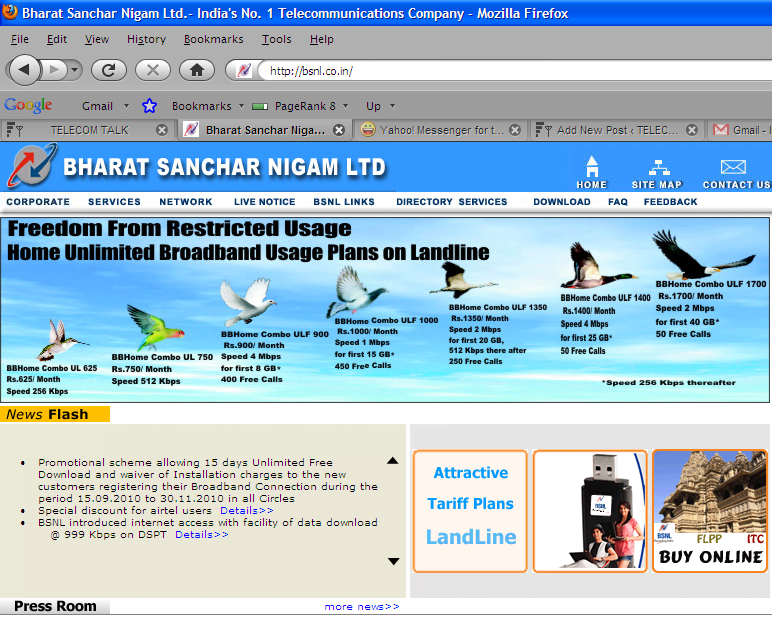Image resolution: width=772 pixels, height=619 pixels.
Task: Open the USB data card promo image
Action: point(590,511)
